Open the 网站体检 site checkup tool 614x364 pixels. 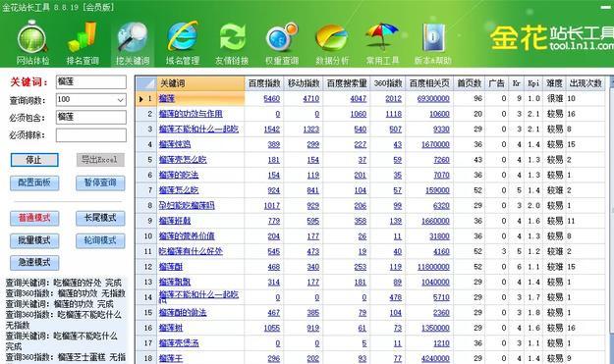click(x=32, y=43)
